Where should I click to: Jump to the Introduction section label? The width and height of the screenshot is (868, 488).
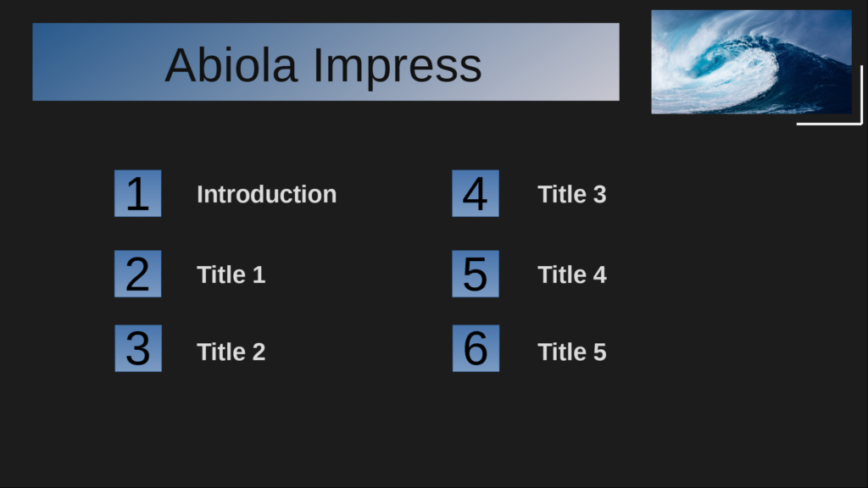pos(266,194)
